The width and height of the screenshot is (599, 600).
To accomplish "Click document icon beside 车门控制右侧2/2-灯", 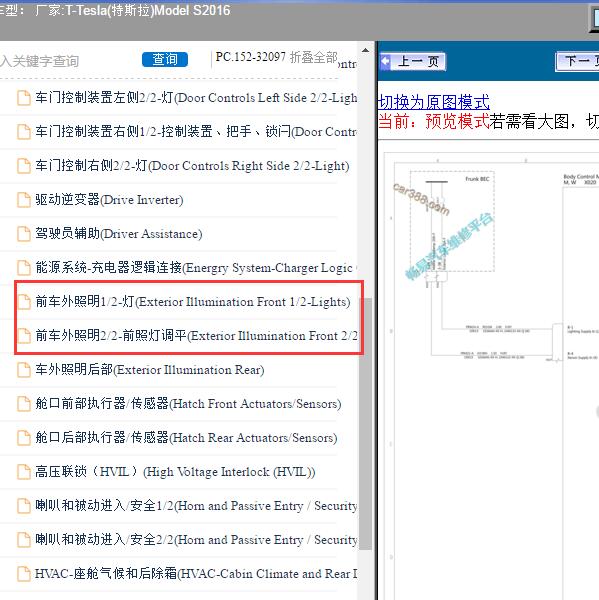I will [x=24, y=166].
